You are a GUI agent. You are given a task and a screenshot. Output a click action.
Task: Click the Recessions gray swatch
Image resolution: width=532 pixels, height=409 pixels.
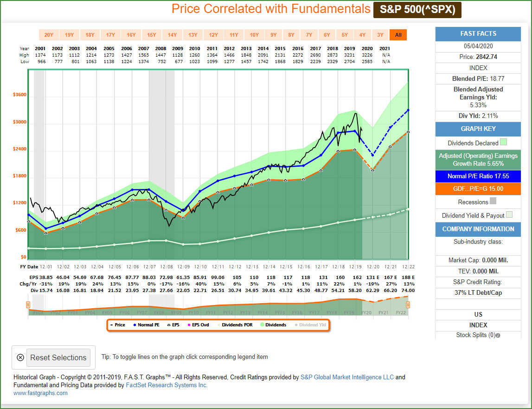click(x=493, y=201)
